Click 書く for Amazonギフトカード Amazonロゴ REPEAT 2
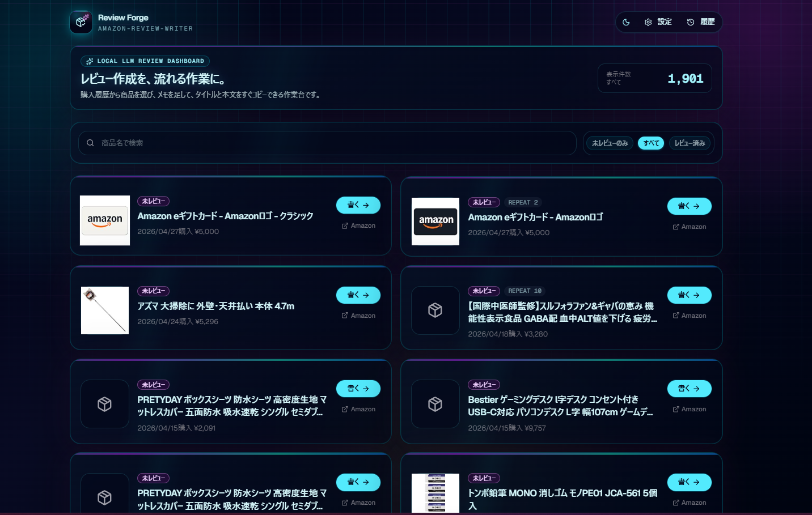This screenshot has height=515, width=812. (x=689, y=206)
